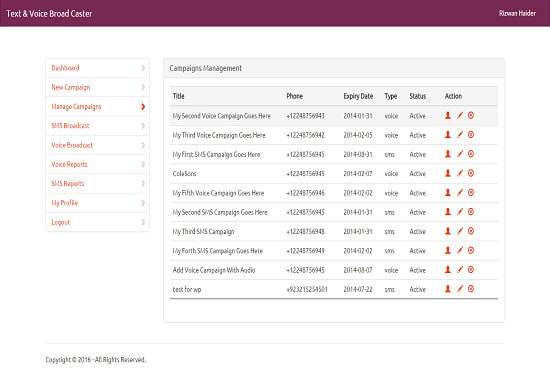Delete My Third SMS Campaign circle-x icon
Image resolution: width=550 pixels, height=370 pixels.
click(x=471, y=231)
